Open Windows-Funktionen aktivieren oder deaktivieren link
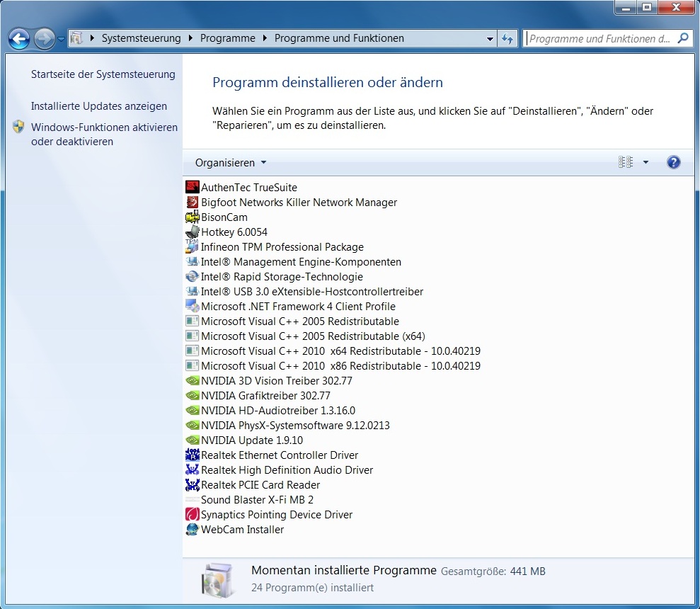700x609 pixels. click(x=105, y=134)
